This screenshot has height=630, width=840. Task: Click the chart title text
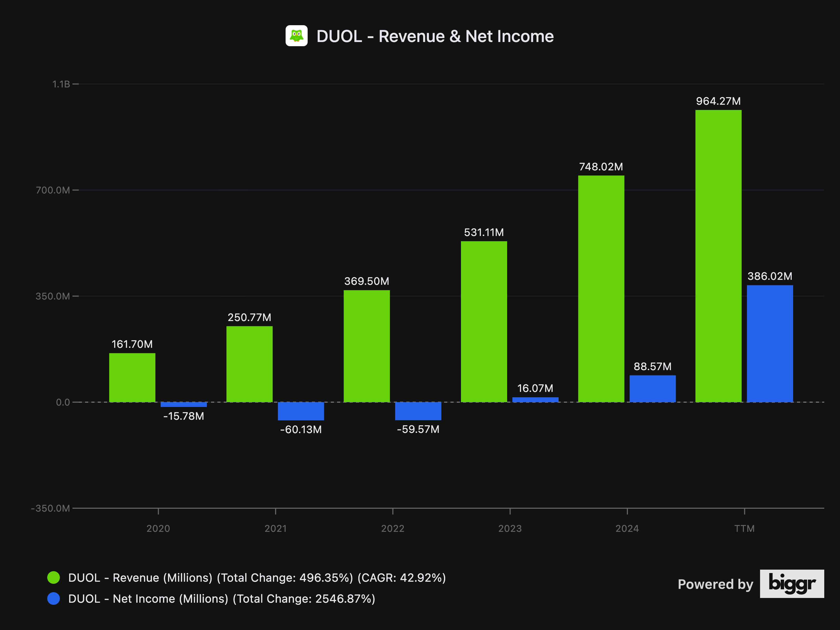(435, 36)
